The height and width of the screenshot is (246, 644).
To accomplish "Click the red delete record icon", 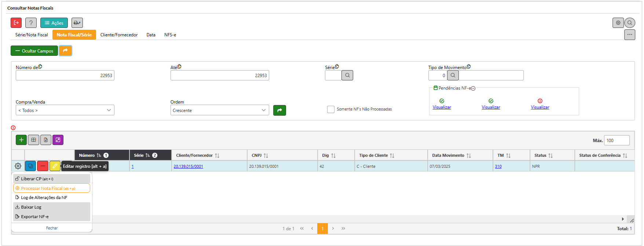I will (43, 166).
